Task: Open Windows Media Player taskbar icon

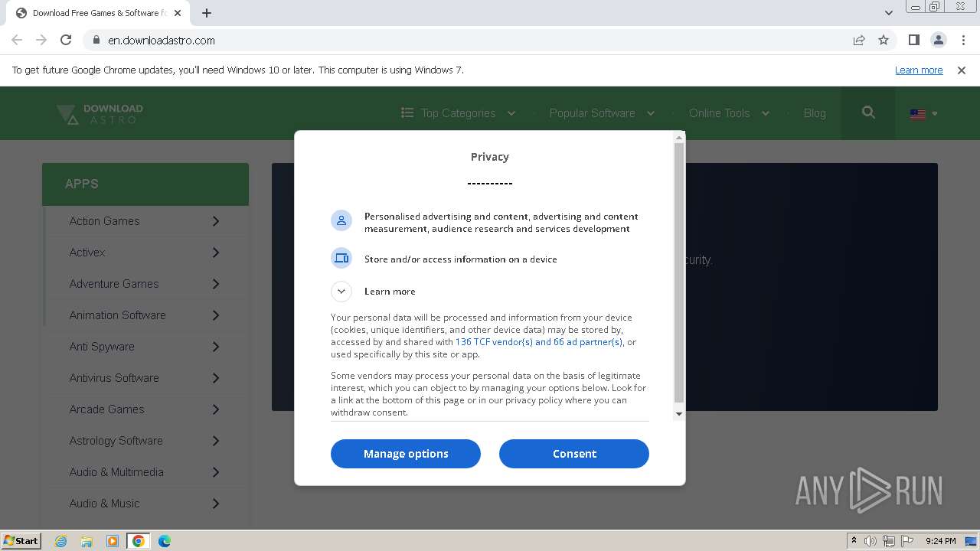Action: coord(113,541)
